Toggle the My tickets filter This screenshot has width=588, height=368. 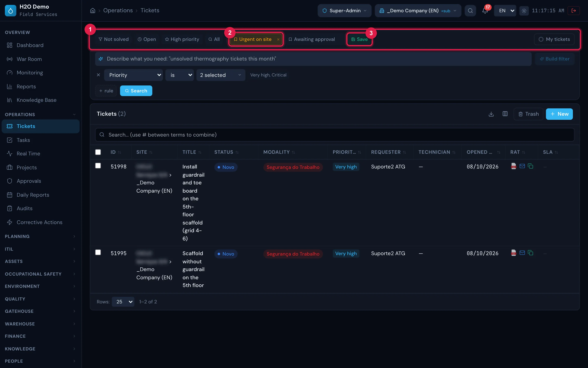[x=554, y=39]
